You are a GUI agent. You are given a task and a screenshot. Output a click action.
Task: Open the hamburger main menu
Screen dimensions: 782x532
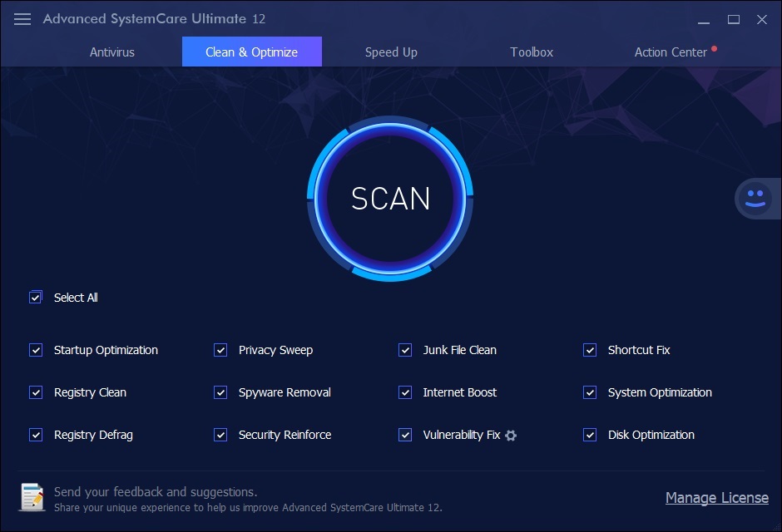(22, 19)
